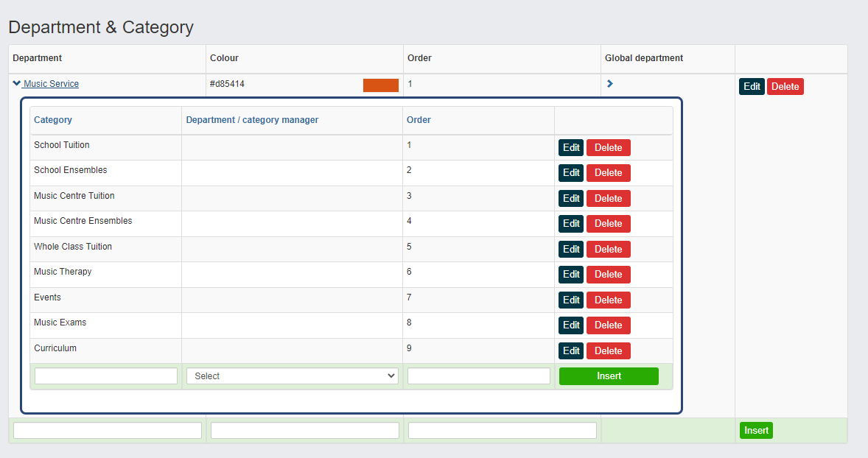Sort by the Category column header
Screen dimensions: 868x458
tap(52, 120)
